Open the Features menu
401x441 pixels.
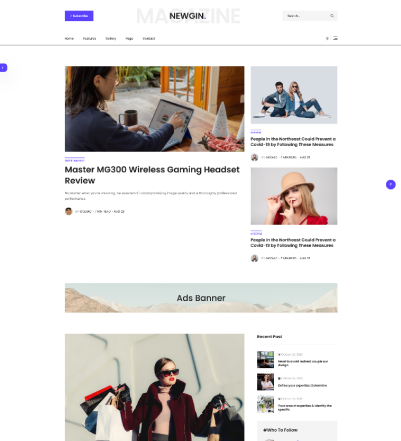point(89,39)
